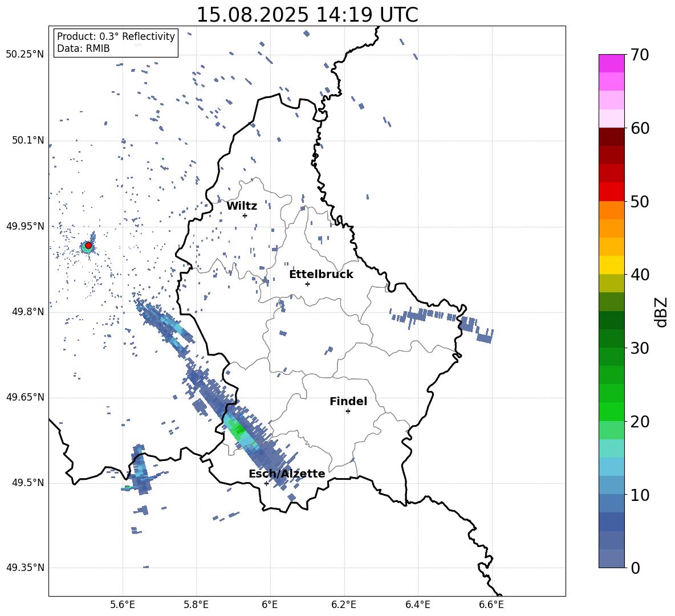Click the cross marker below Wiltz
The width and height of the screenshot is (675, 616).
pos(245,216)
